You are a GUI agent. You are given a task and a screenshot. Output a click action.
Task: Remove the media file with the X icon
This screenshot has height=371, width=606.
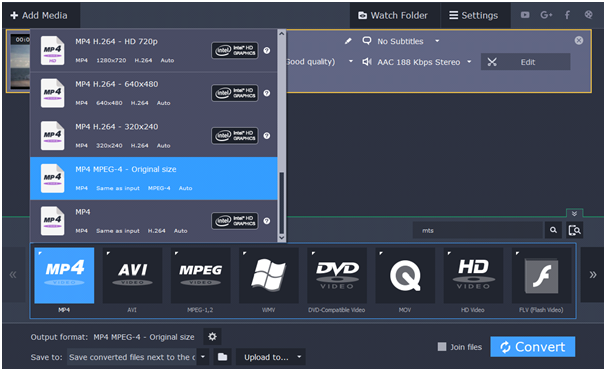579,41
